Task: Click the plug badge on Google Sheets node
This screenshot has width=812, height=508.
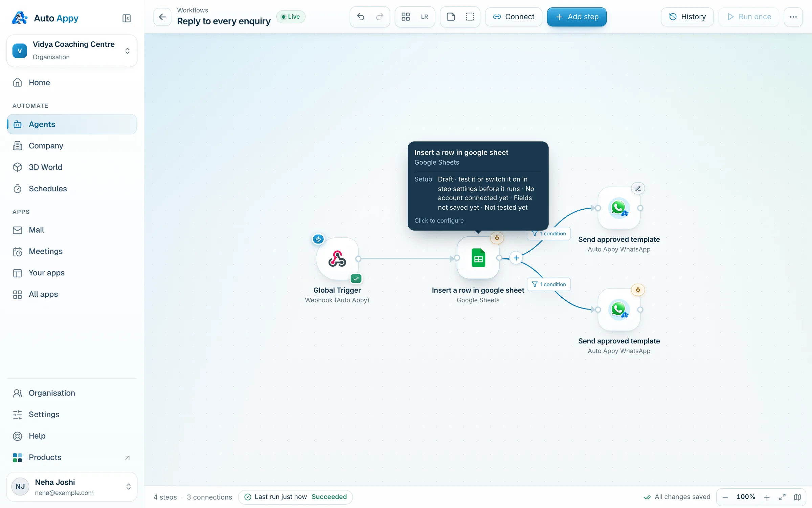Action: tap(497, 238)
